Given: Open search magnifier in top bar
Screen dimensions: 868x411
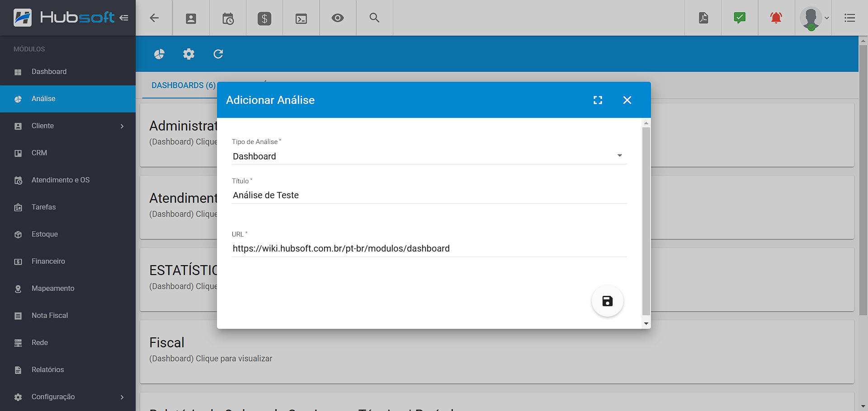Looking at the screenshot, I should point(374,18).
